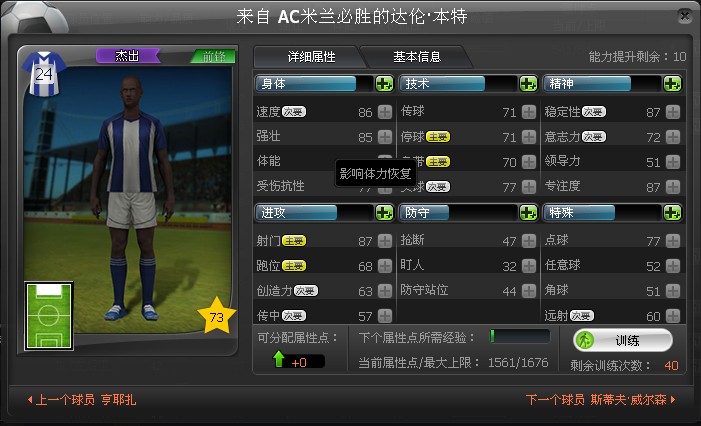Increase 速度 attribute with its plus
Image resolution: width=701 pixels, height=426 pixels.
tap(384, 112)
